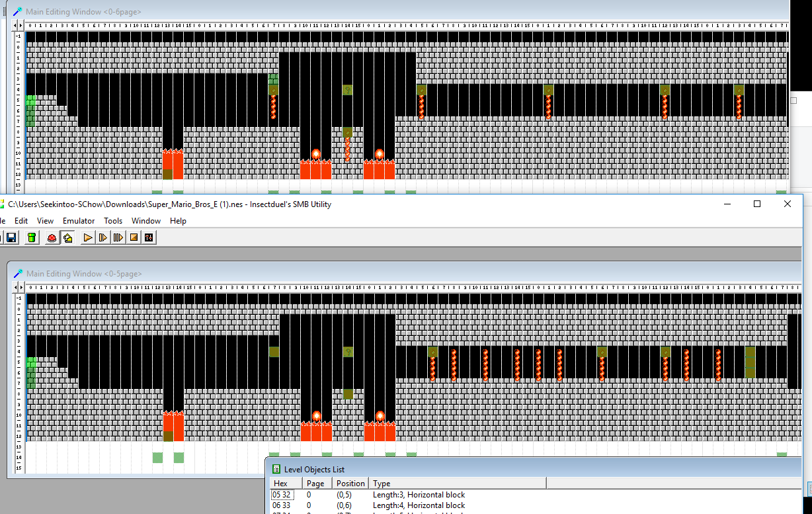Click right fireball in upper window lava

(x=379, y=154)
